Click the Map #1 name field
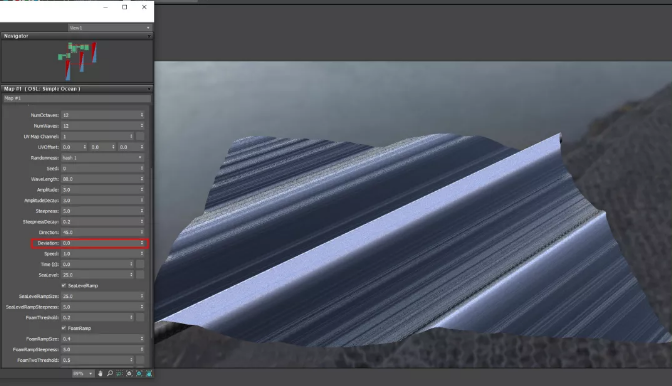This screenshot has width=672, height=386. point(77,99)
